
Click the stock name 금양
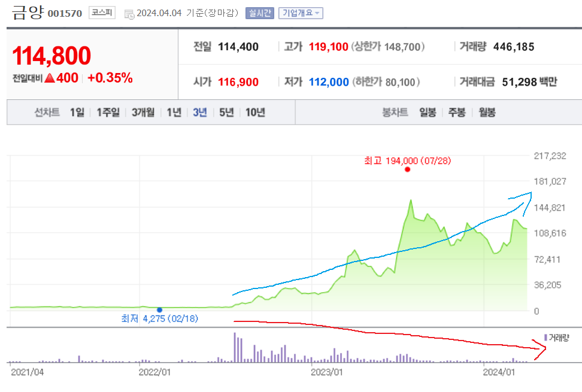[x=28, y=12]
